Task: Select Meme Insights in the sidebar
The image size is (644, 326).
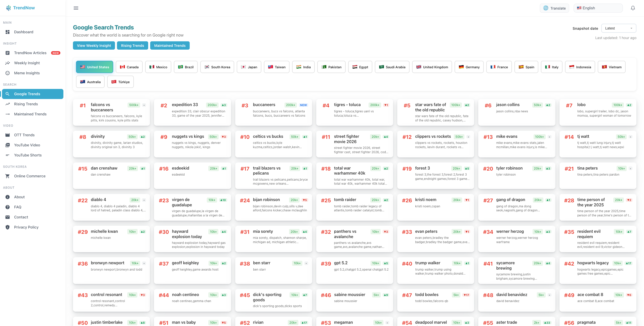Action: (x=27, y=73)
